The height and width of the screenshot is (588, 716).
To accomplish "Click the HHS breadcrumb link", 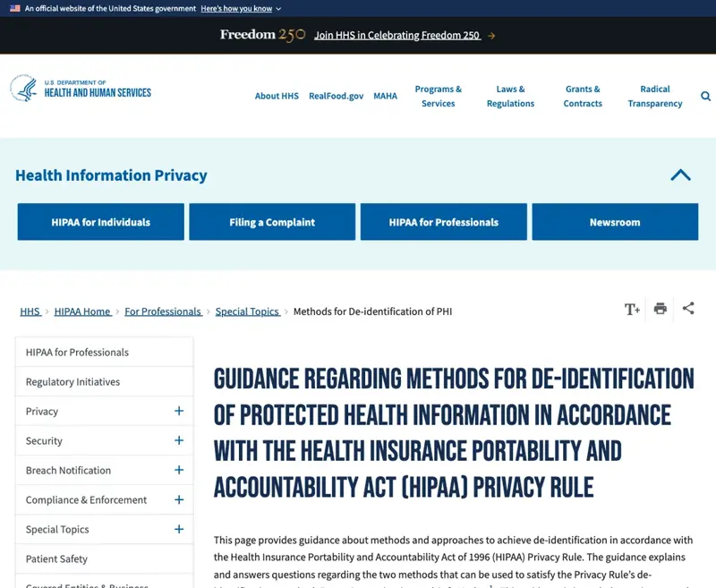I will [x=30, y=311].
